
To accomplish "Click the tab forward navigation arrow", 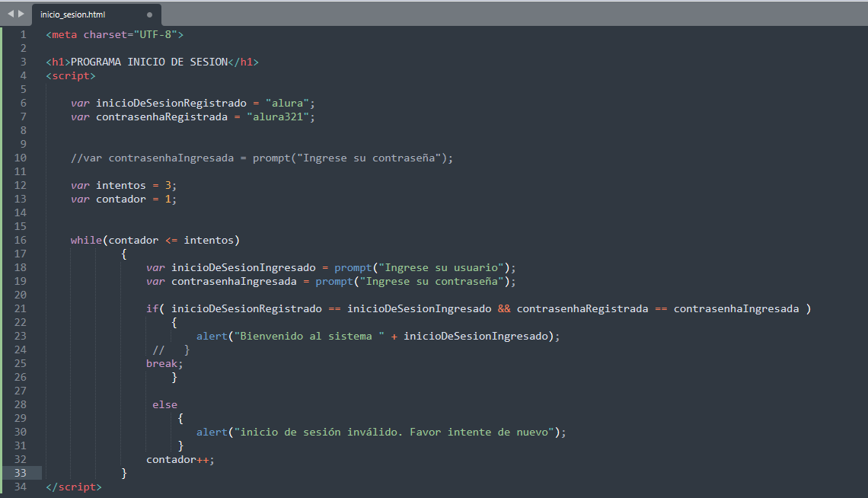I will 21,14.
